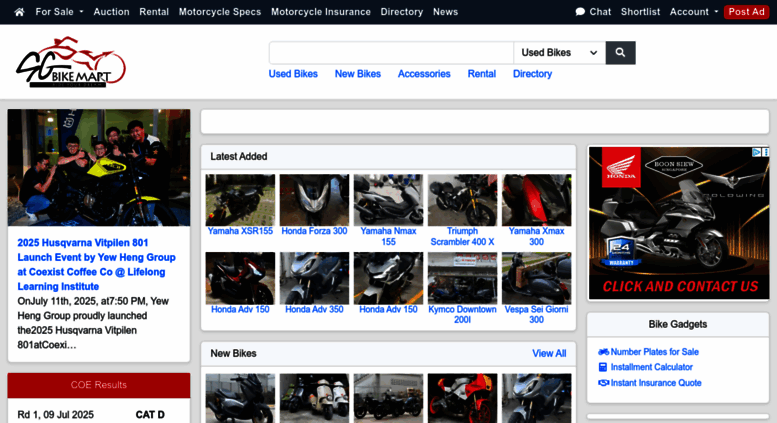Open the Husqvarna Vitpilen 801 launch article
777x423 pixels.
[x=97, y=264]
